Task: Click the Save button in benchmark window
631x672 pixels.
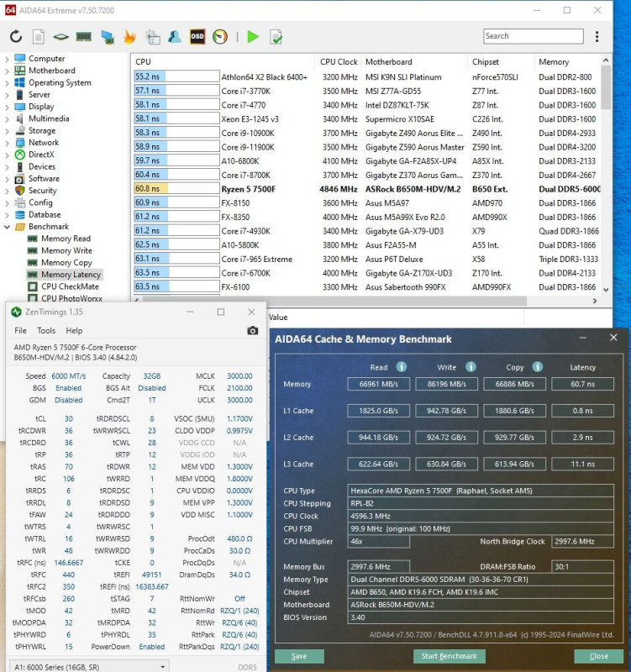Action: [299, 656]
